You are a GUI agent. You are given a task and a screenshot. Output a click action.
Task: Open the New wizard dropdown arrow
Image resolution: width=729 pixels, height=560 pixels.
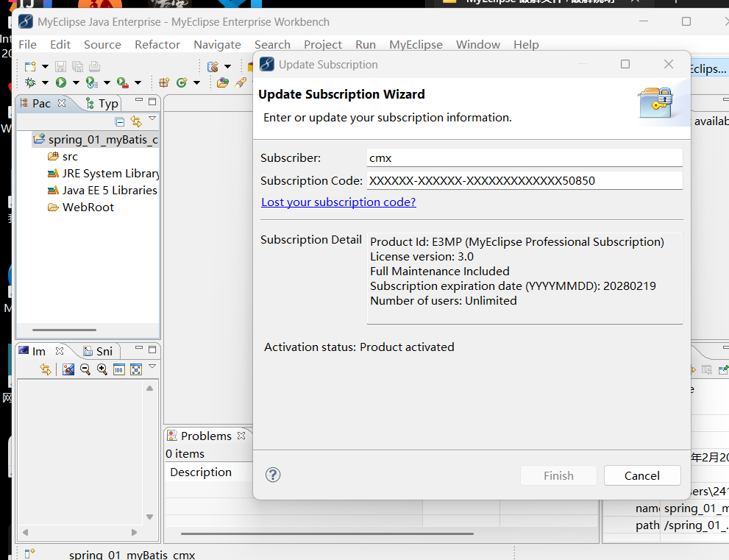click(45, 66)
